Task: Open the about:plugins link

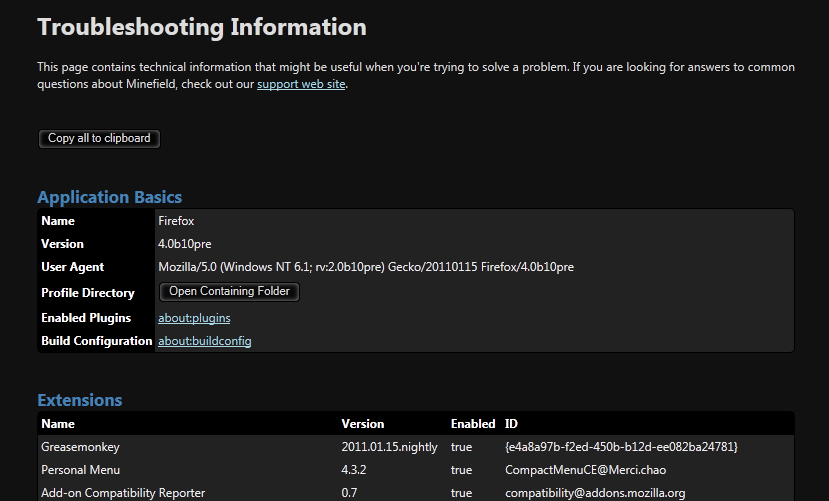Action: (x=194, y=318)
